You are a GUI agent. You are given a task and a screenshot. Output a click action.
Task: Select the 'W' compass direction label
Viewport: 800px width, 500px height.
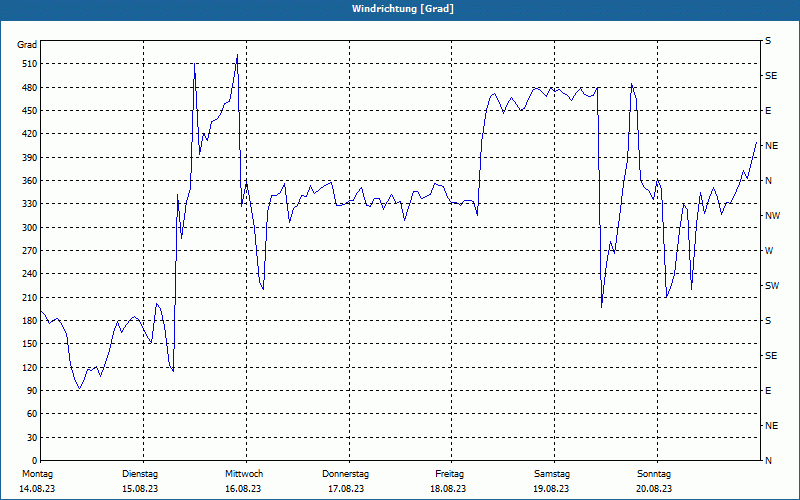click(x=769, y=251)
